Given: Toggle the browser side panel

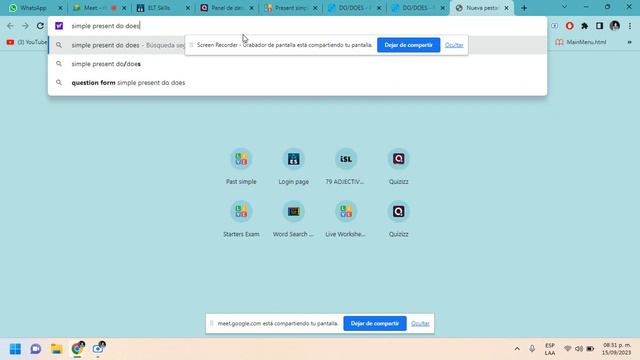Looking at the screenshot, I should pyautogui.click(x=599, y=26).
